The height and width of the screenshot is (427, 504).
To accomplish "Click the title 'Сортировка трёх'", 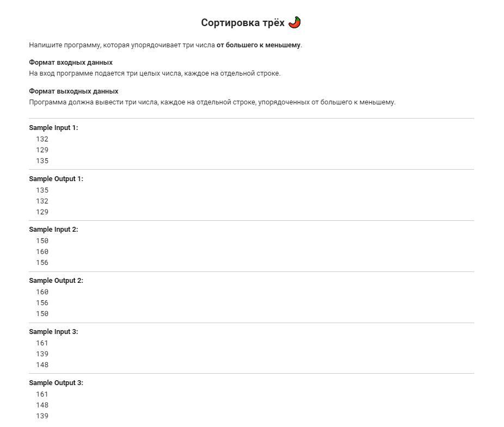I will (x=243, y=22).
